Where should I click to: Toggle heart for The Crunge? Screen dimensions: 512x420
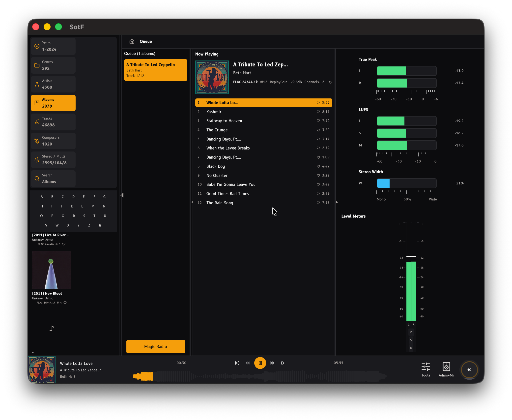coord(318,130)
